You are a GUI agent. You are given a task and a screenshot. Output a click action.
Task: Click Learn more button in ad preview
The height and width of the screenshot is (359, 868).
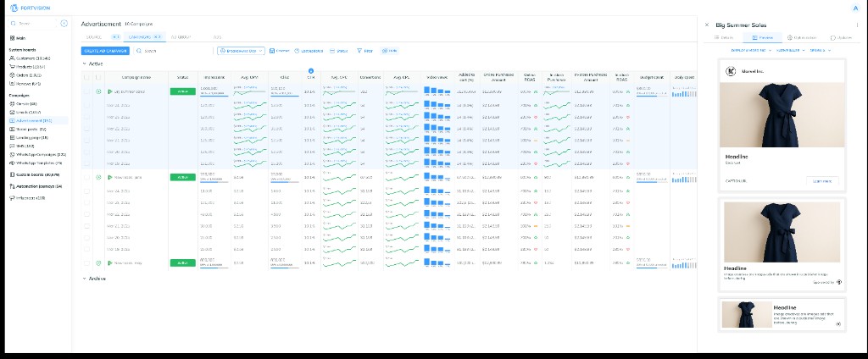tap(822, 181)
